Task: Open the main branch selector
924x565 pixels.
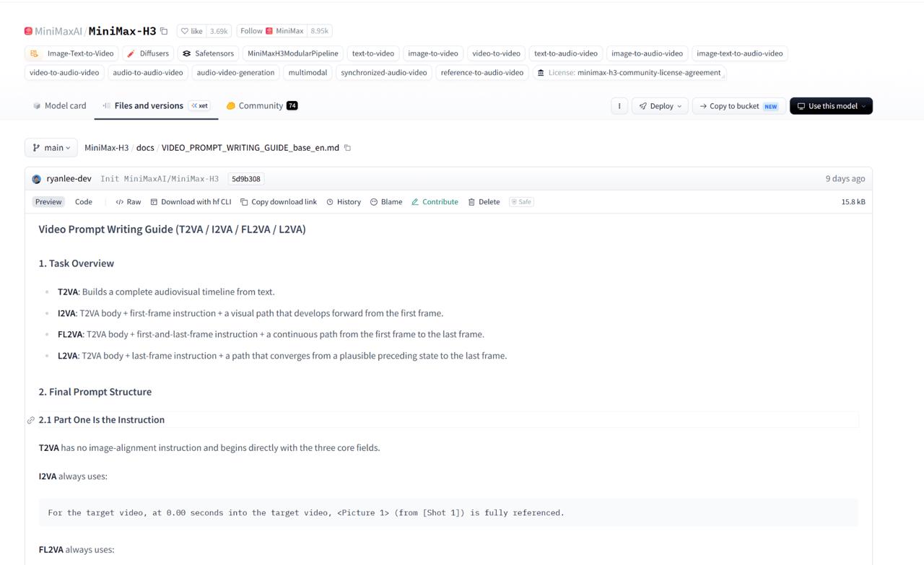Action: (51, 148)
